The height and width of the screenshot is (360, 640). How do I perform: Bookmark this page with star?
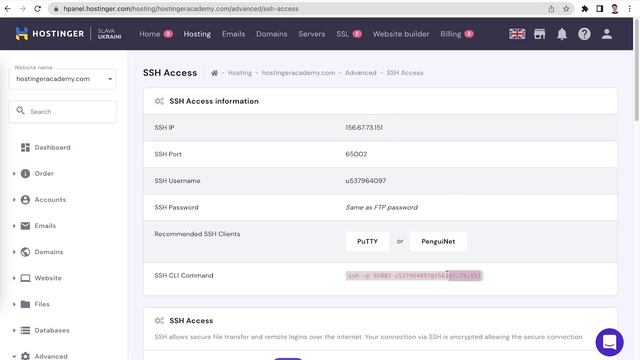566,9
